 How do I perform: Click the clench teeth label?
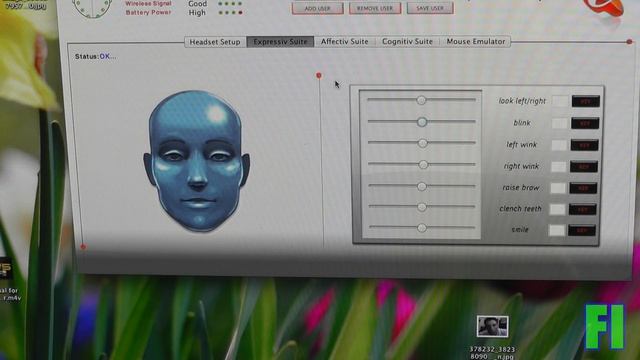pos(520,209)
